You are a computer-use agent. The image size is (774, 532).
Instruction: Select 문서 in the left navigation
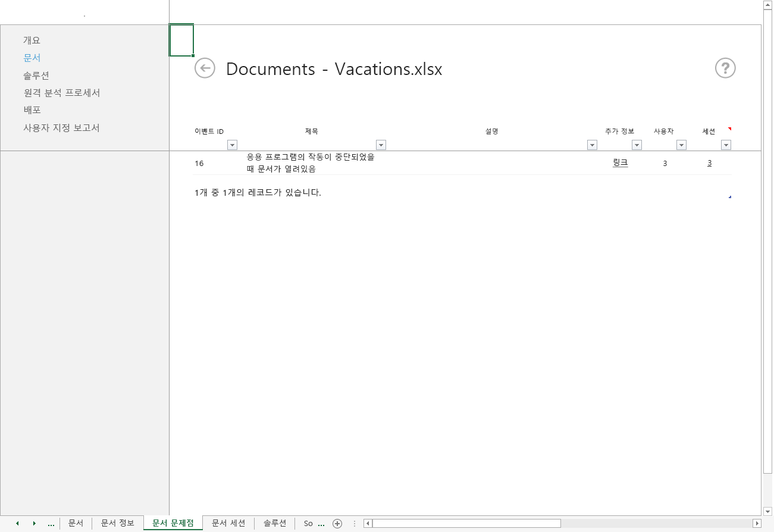point(32,58)
